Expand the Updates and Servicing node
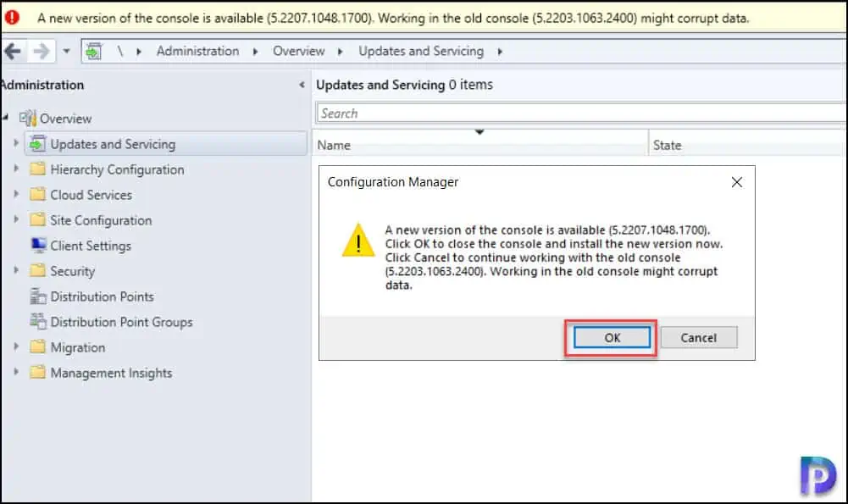This screenshot has width=848, height=504. [16, 143]
